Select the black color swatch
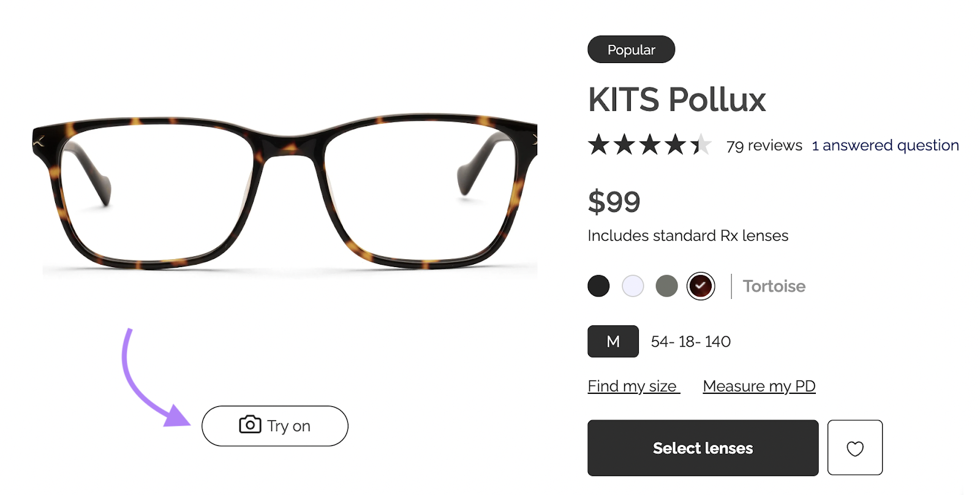Viewport: 980px width, 495px height. 598,285
